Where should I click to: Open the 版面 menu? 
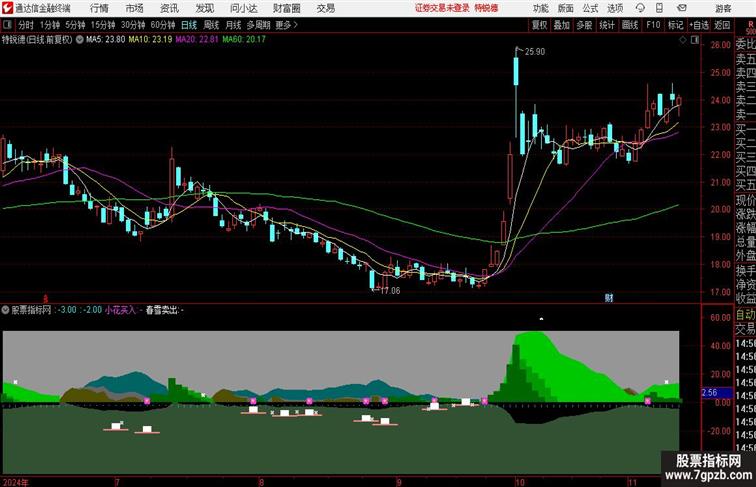tap(566, 8)
